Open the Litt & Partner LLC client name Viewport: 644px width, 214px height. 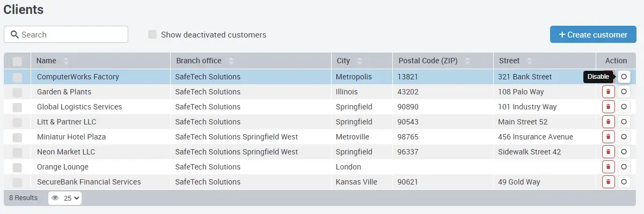coord(67,122)
